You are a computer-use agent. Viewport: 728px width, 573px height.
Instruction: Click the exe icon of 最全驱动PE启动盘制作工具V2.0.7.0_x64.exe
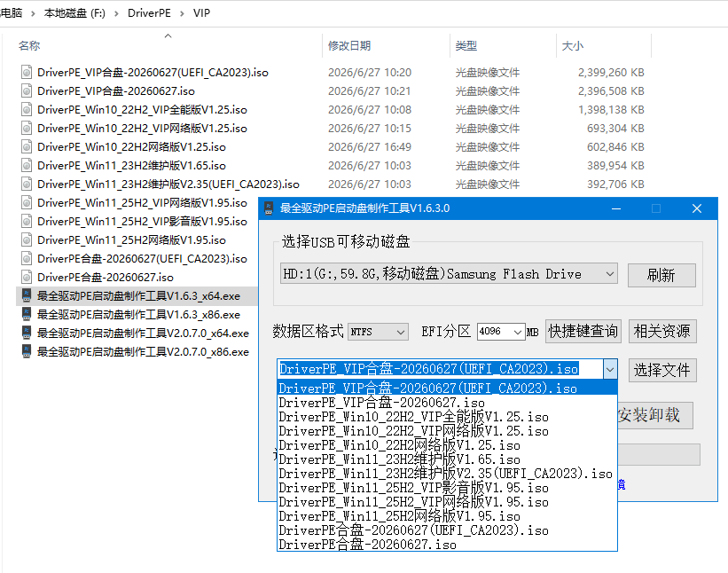point(27,333)
